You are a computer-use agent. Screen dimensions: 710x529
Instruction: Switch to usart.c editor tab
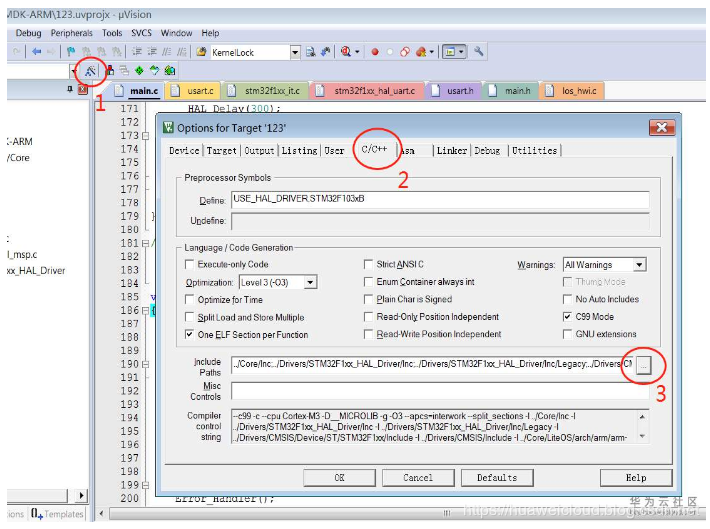[x=194, y=91]
